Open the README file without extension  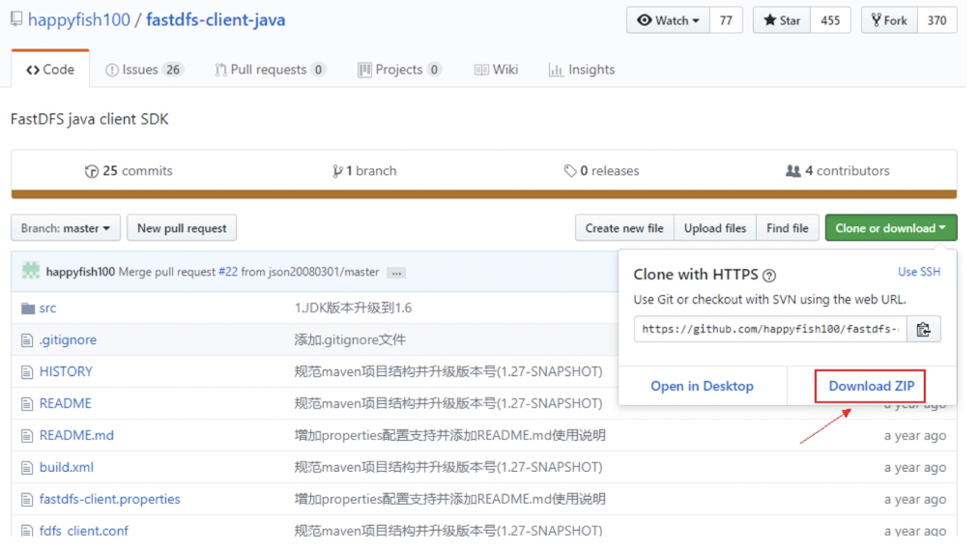click(65, 404)
